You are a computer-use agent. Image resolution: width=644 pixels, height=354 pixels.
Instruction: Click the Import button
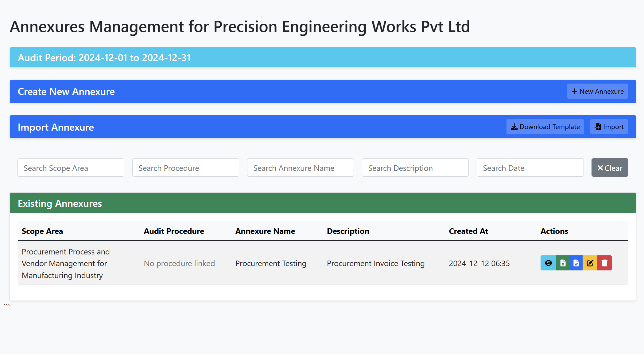[609, 127]
